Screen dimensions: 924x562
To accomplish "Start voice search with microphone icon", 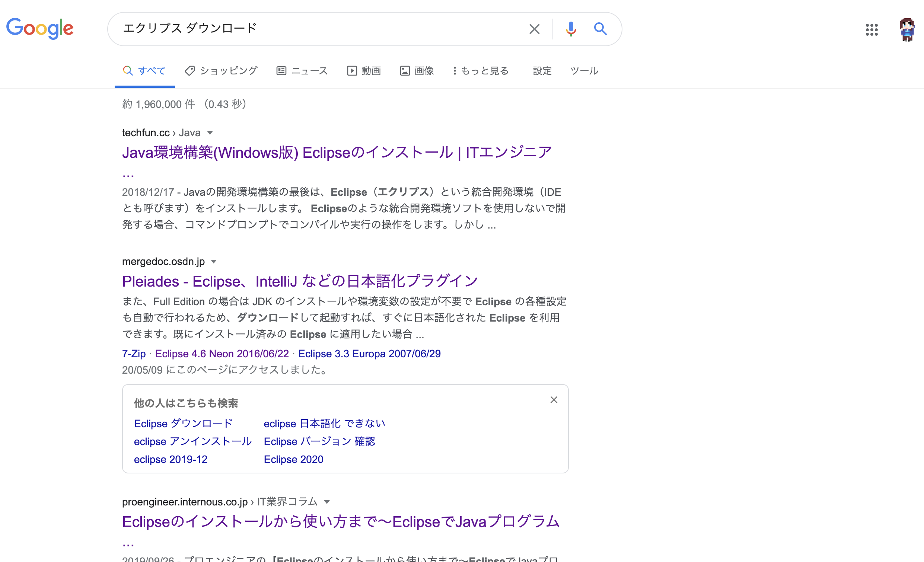I will click(x=571, y=29).
